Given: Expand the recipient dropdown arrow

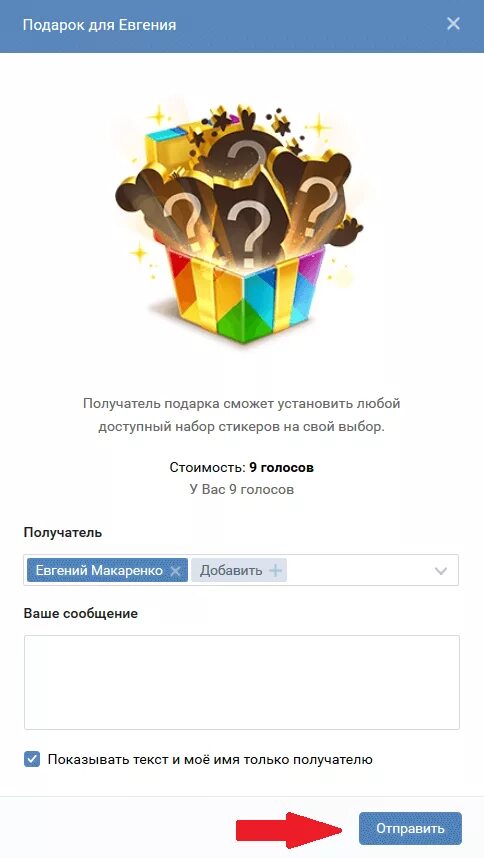Looking at the screenshot, I should click(441, 571).
